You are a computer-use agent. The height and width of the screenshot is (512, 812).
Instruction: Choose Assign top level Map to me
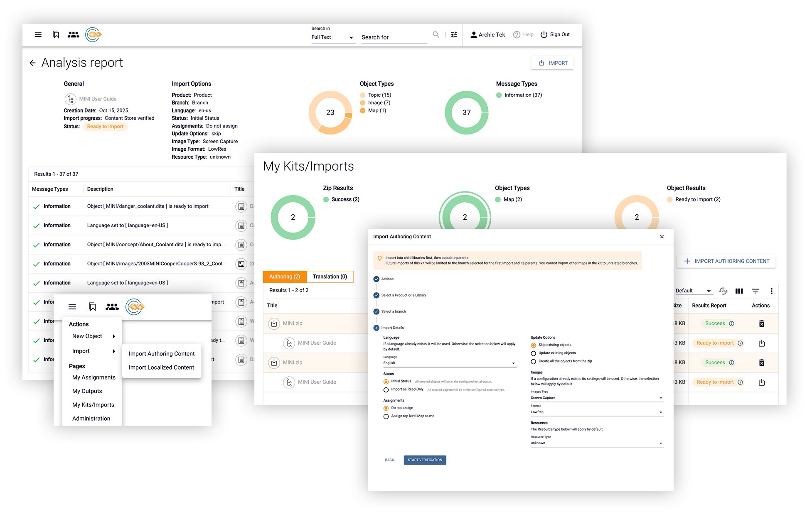click(386, 416)
